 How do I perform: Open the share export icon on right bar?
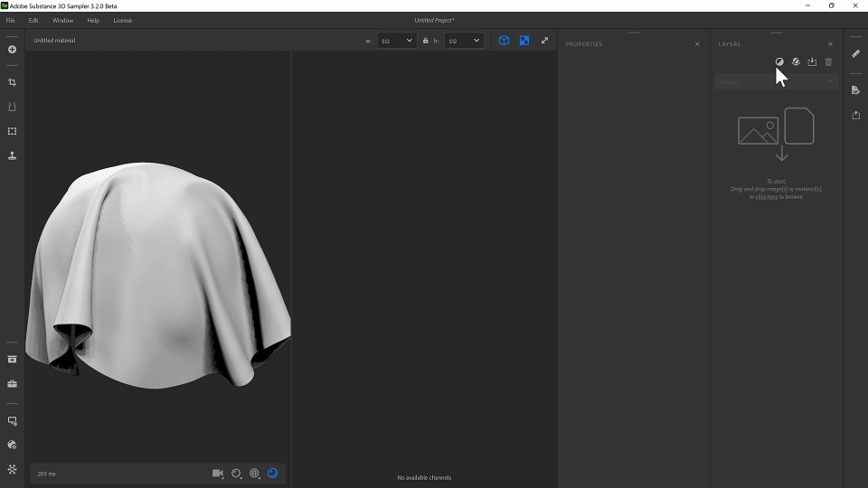[856, 115]
